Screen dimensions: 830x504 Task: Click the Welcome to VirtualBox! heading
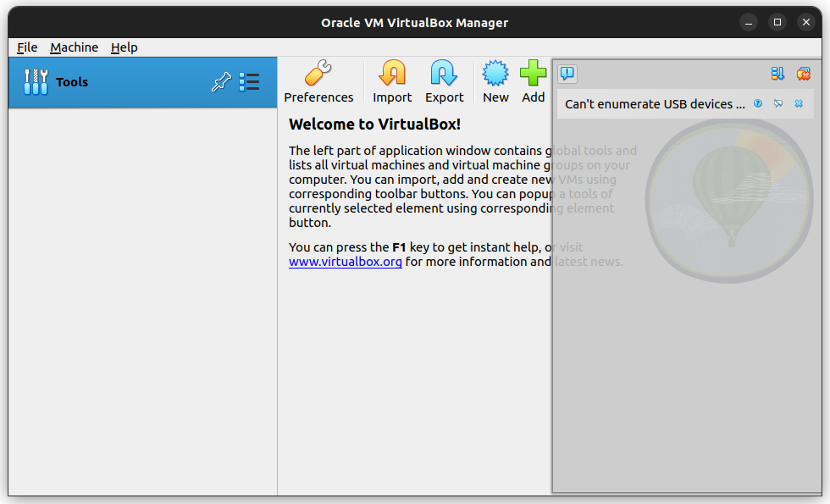click(x=374, y=124)
